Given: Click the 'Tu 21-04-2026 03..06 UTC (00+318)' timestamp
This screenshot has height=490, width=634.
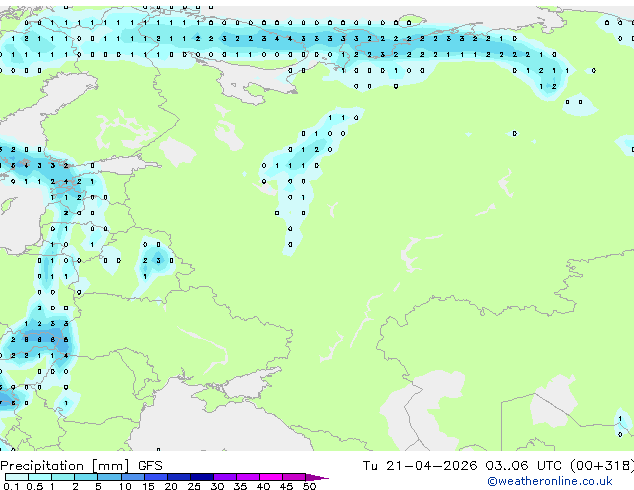Looking at the screenshot, I should pyautogui.click(x=498, y=466).
